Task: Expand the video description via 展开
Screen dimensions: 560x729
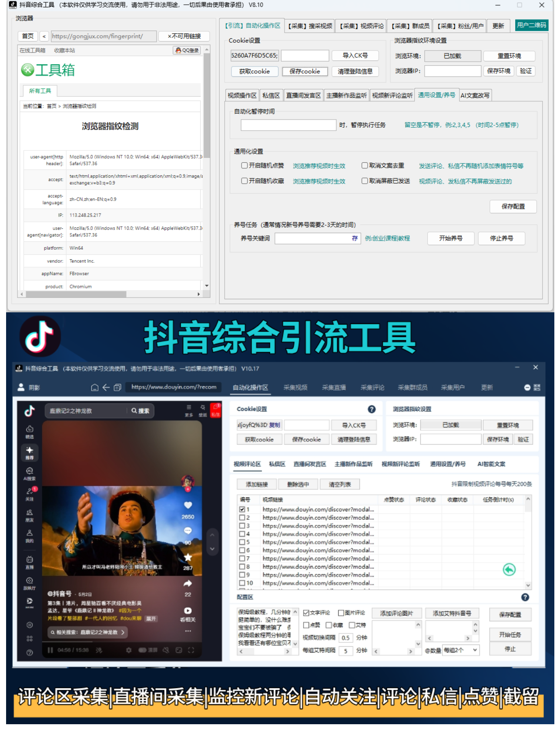Action: coord(151,618)
